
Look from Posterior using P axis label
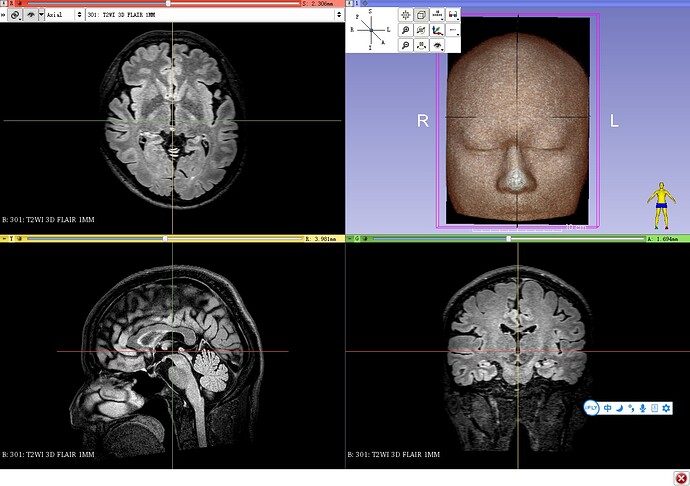point(357,17)
